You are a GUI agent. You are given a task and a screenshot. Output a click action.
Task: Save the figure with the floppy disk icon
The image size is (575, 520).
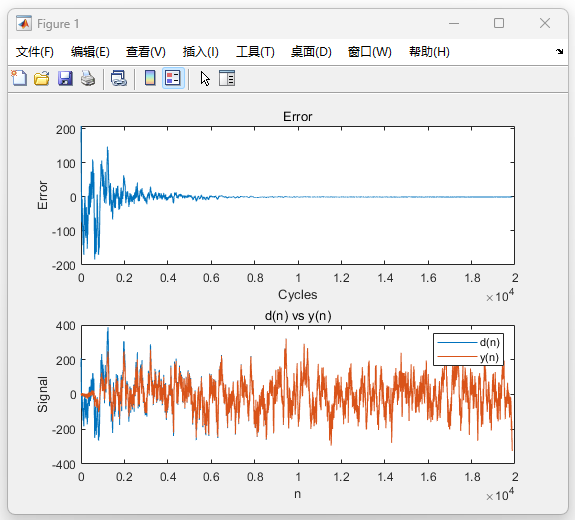(65, 78)
